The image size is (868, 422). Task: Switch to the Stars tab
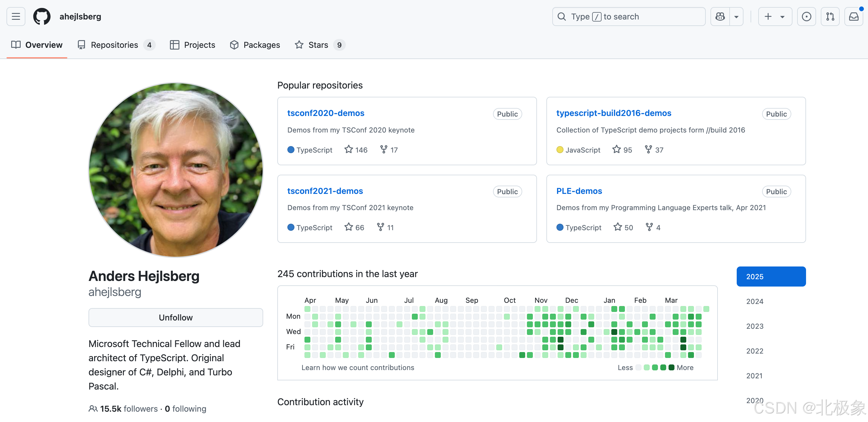click(318, 45)
